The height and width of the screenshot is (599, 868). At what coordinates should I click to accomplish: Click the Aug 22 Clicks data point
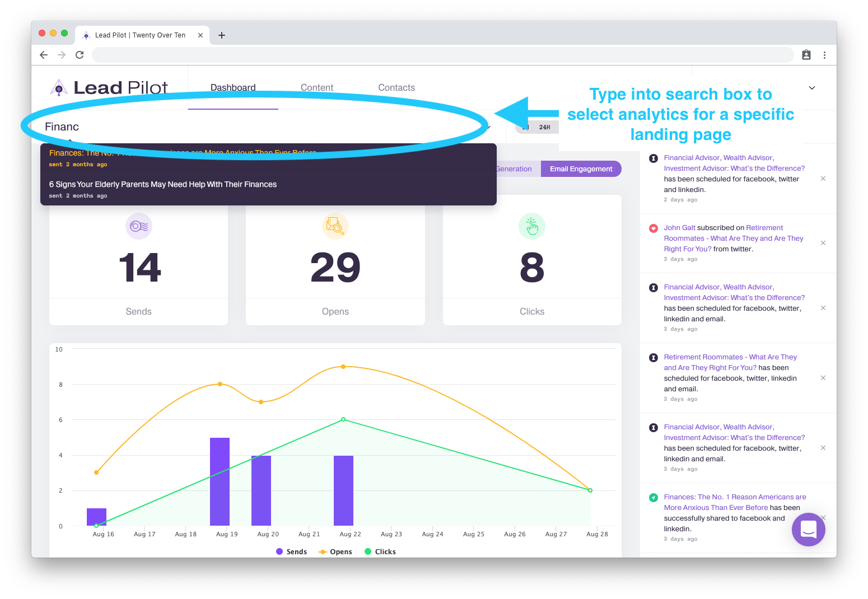tap(343, 419)
